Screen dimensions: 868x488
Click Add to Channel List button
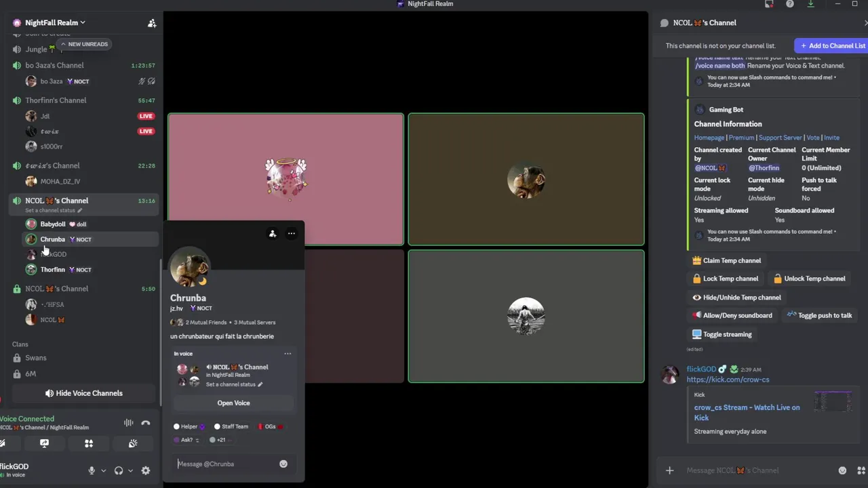point(833,46)
